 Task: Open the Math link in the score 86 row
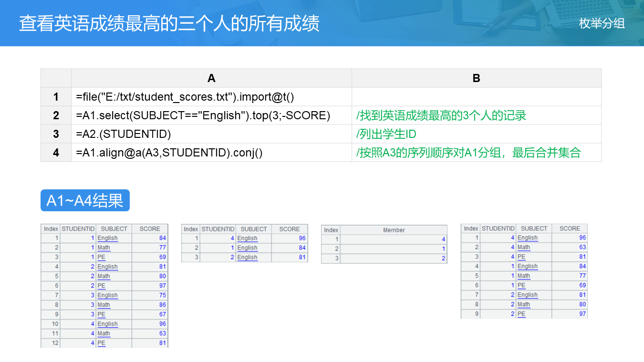tap(104, 305)
